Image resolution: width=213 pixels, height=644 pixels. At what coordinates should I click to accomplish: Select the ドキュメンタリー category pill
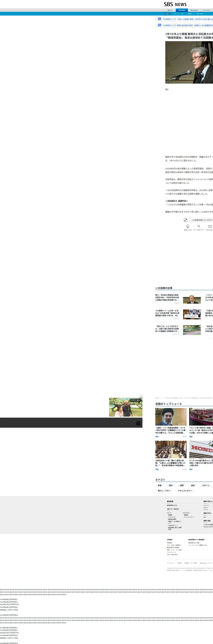tap(185, 491)
